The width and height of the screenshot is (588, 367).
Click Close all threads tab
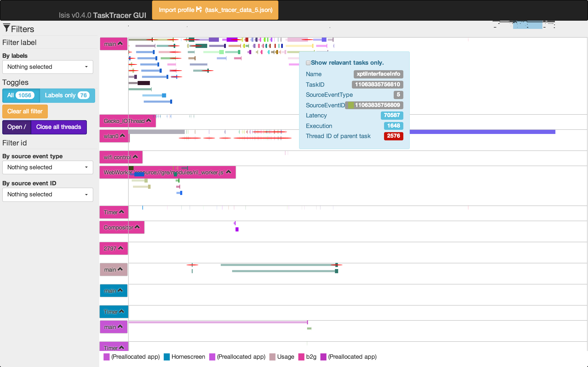click(59, 127)
